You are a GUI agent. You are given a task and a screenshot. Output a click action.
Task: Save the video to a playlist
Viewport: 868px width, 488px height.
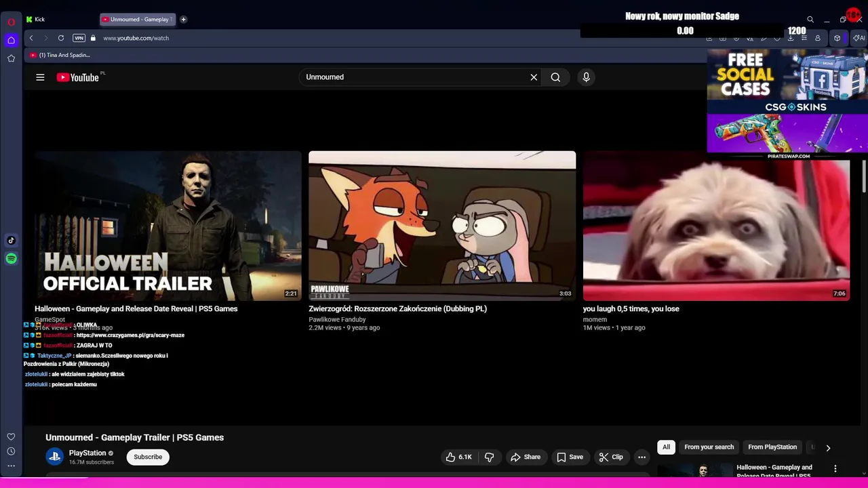[570, 457]
